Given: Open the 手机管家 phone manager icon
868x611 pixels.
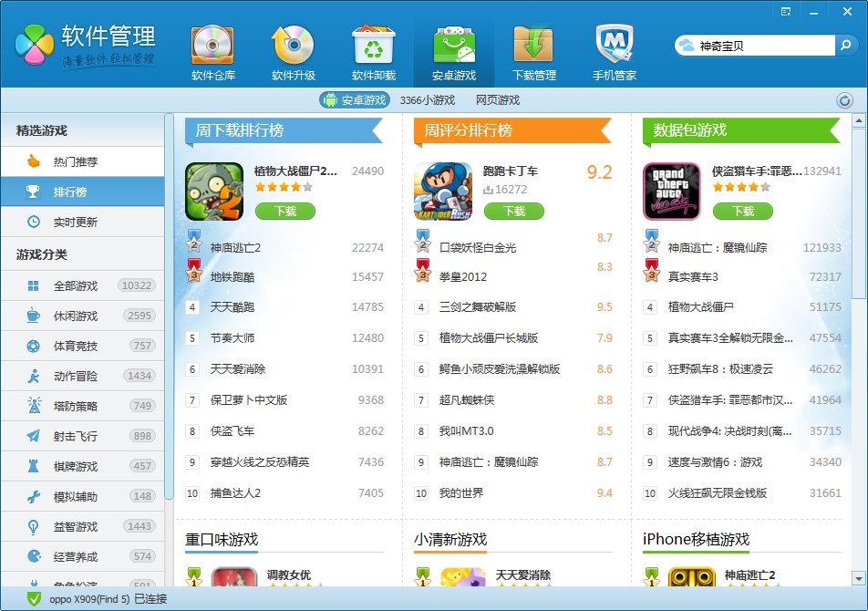Looking at the screenshot, I should pyautogui.click(x=614, y=46).
